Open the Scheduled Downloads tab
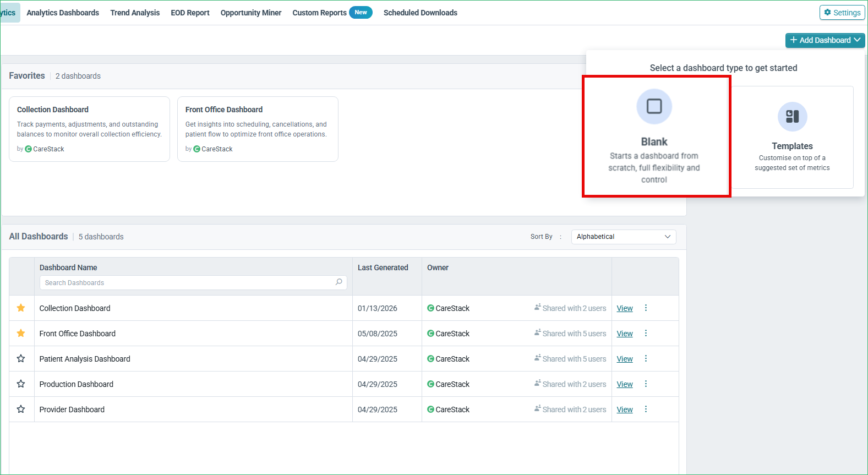 pos(421,13)
